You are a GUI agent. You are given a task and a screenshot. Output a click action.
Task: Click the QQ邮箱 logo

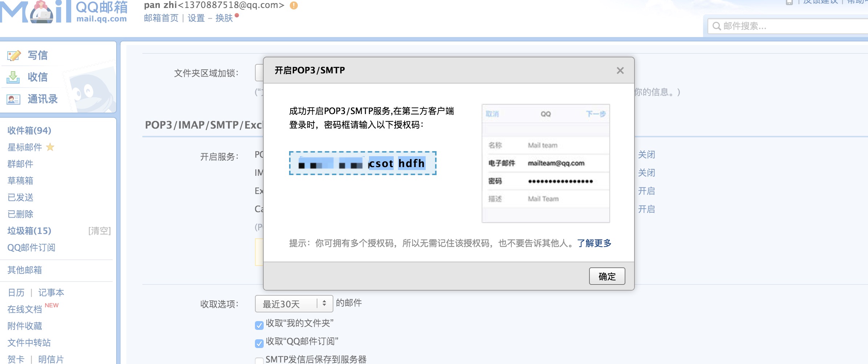pyautogui.click(x=64, y=12)
